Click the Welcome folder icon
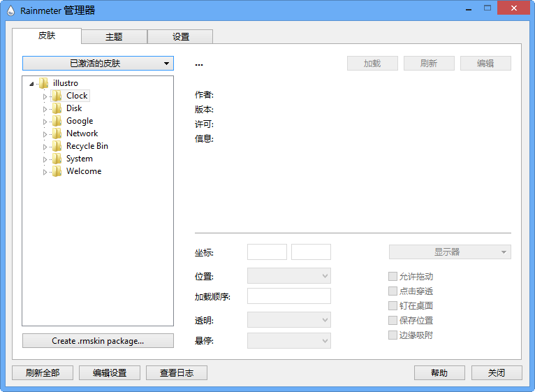 [57, 171]
